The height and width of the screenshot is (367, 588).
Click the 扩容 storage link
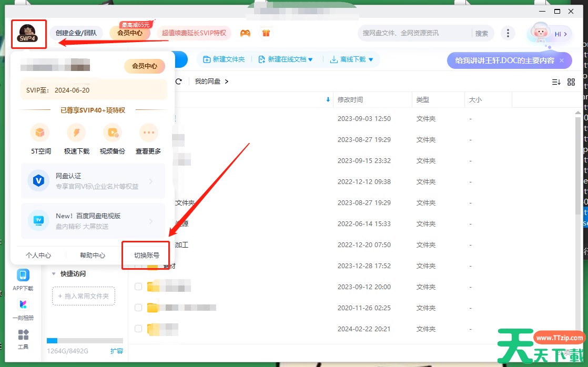[117, 351]
